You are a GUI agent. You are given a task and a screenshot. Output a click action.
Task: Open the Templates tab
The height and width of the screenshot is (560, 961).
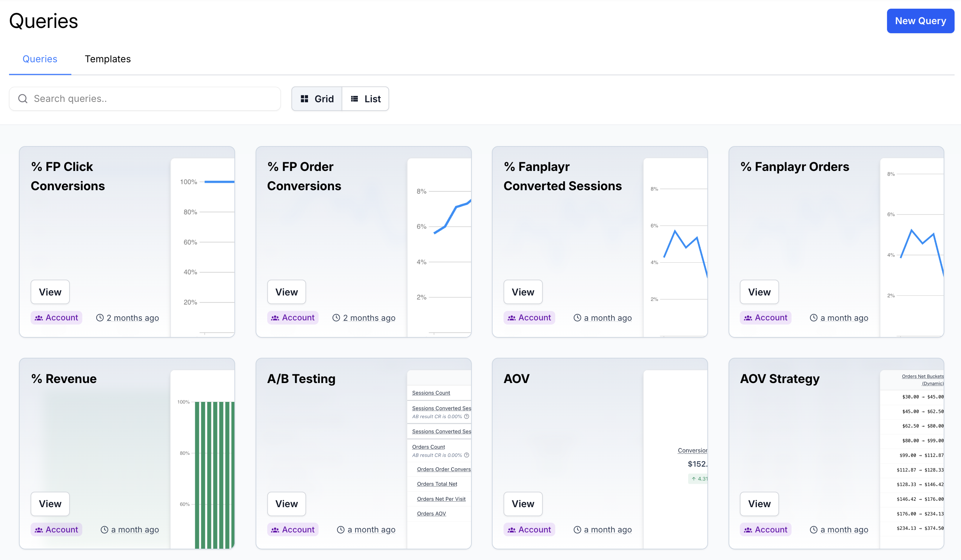pyautogui.click(x=108, y=59)
